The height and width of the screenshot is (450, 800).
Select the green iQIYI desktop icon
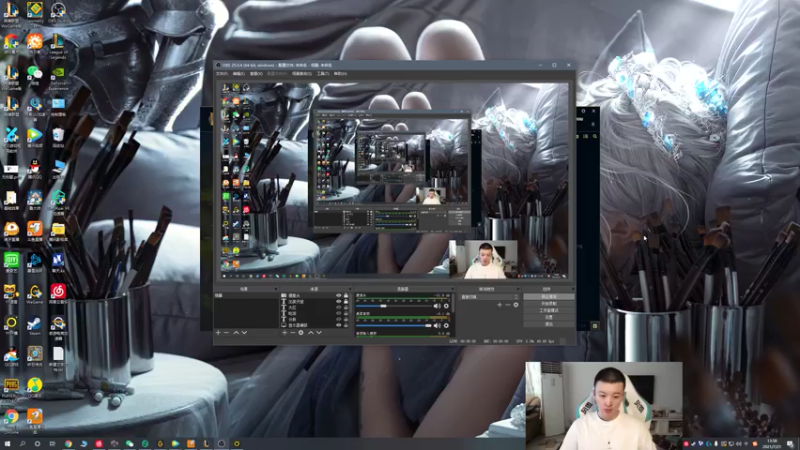point(11,262)
